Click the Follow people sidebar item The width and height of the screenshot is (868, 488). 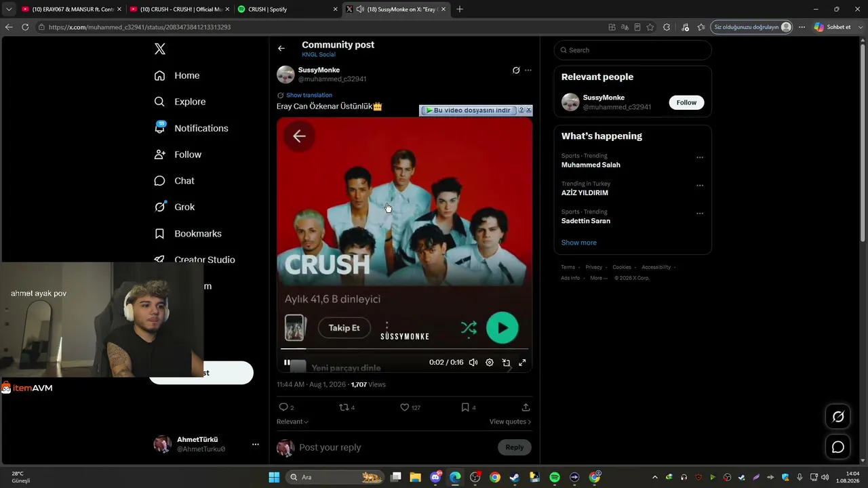pos(178,155)
